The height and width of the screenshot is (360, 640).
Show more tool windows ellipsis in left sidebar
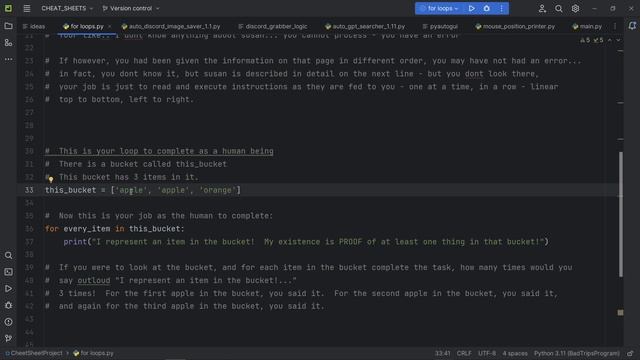8,59
